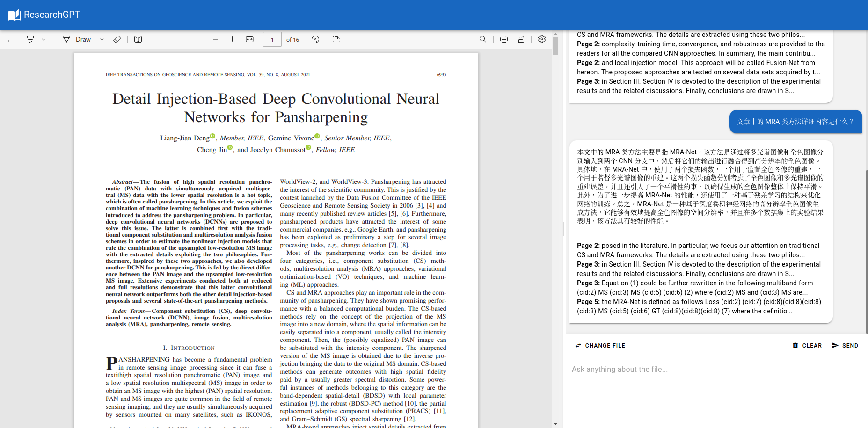This screenshot has height=428, width=868.
Task: Rotate the PDF page
Action: [x=316, y=39]
